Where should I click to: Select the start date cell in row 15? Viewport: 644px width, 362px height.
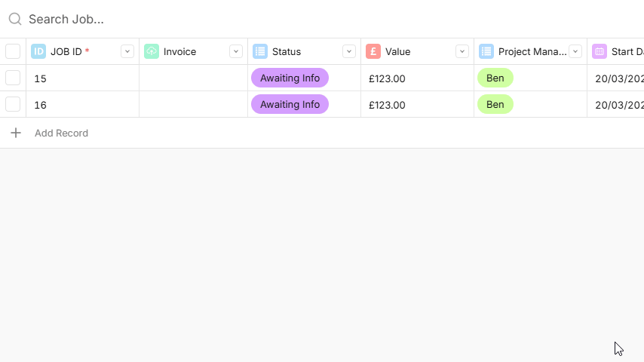pos(615,78)
